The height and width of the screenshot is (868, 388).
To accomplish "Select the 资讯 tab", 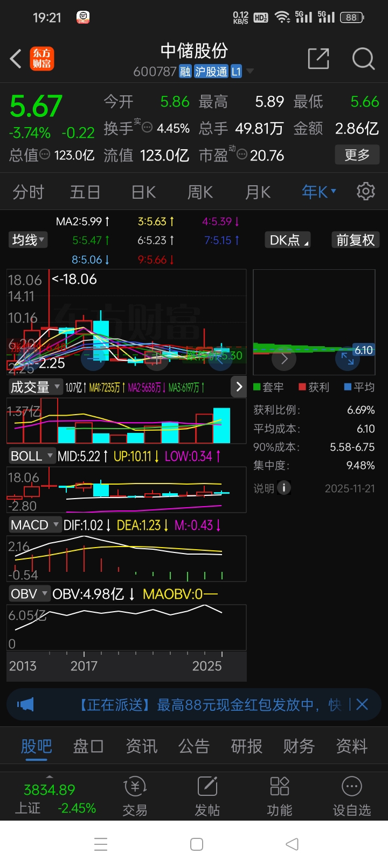I will (141, 746).
